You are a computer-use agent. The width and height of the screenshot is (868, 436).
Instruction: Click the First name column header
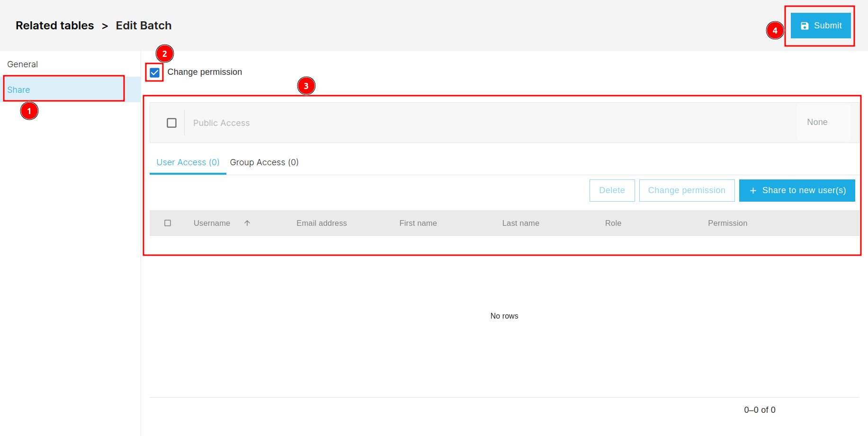418,223
